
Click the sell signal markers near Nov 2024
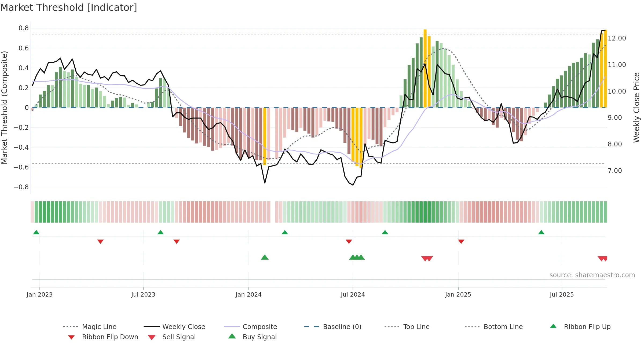(x=427, y=259)
